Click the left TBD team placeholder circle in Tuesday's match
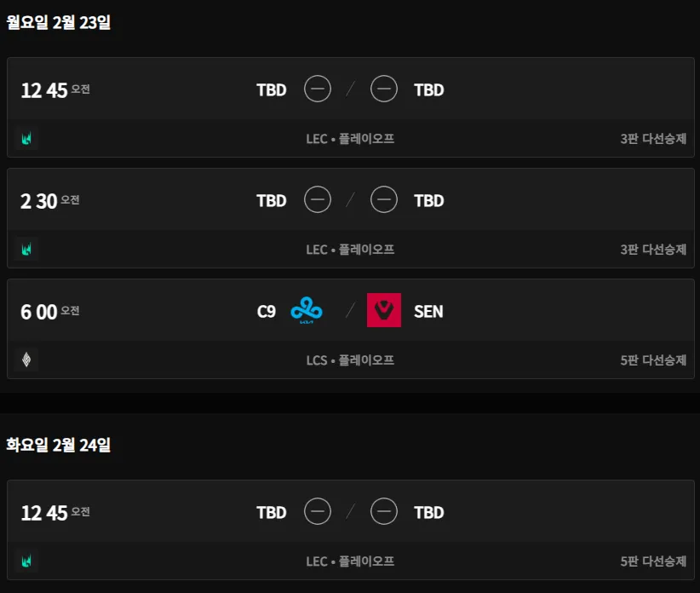Screen dimensions: 700x593 (x=318, y=512)
